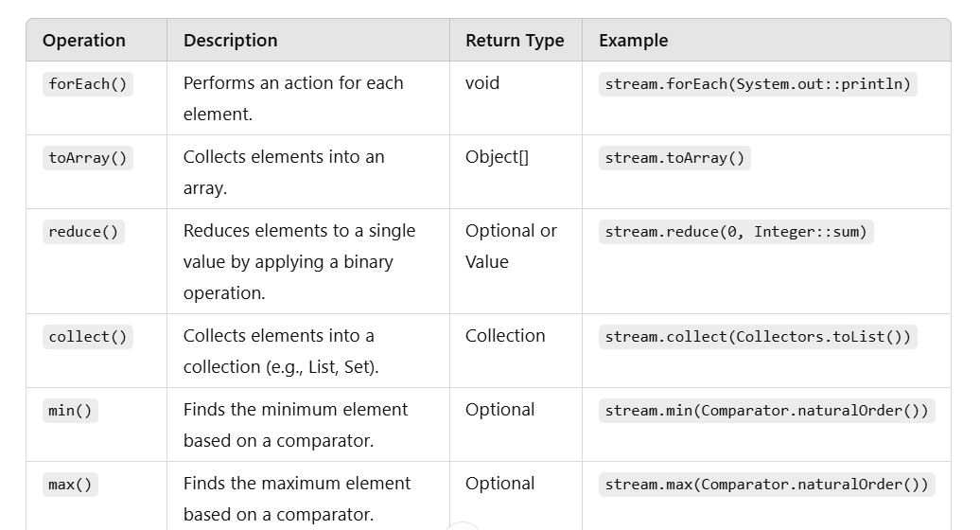The height and width of the screenshot is (530, 980).
Task: Click the stream.toArray() example code
Action: pyautogui.click(x=674, y=158)
